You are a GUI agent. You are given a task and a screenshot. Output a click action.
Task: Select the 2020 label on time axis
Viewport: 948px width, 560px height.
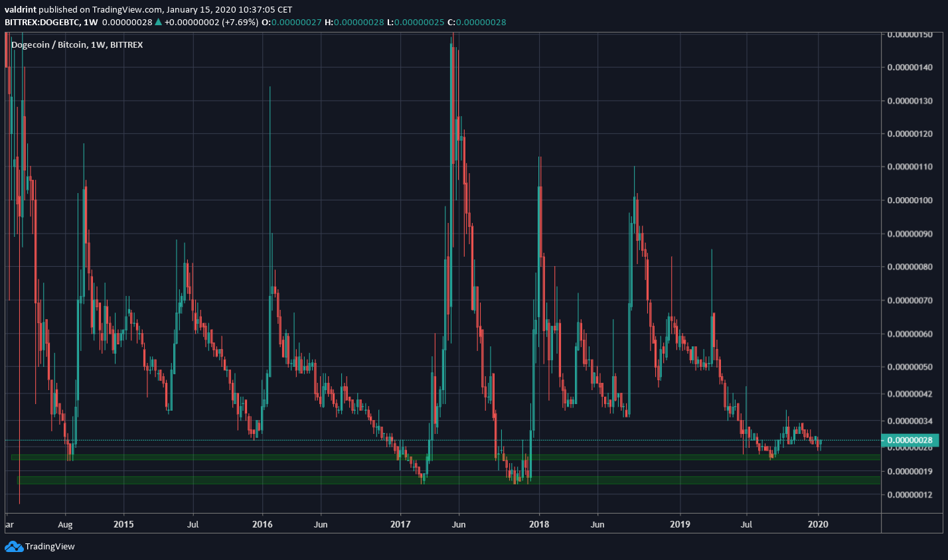[x=818, y=524]
